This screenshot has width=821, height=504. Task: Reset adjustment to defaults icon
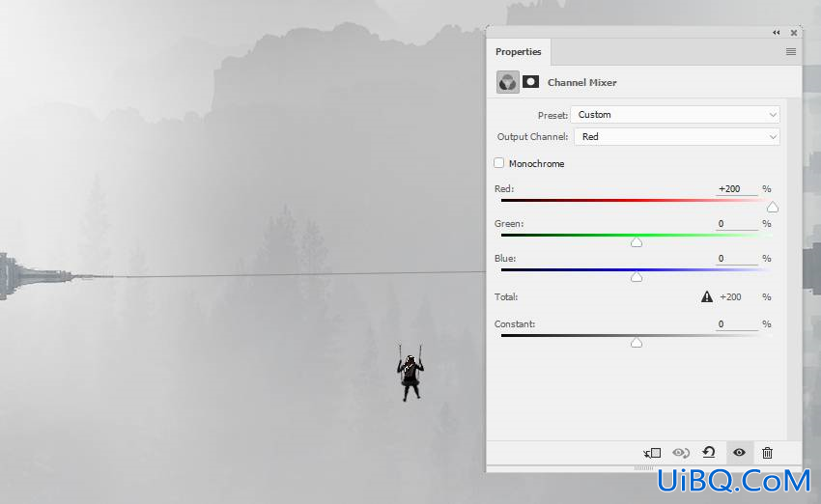pos(709,452)
